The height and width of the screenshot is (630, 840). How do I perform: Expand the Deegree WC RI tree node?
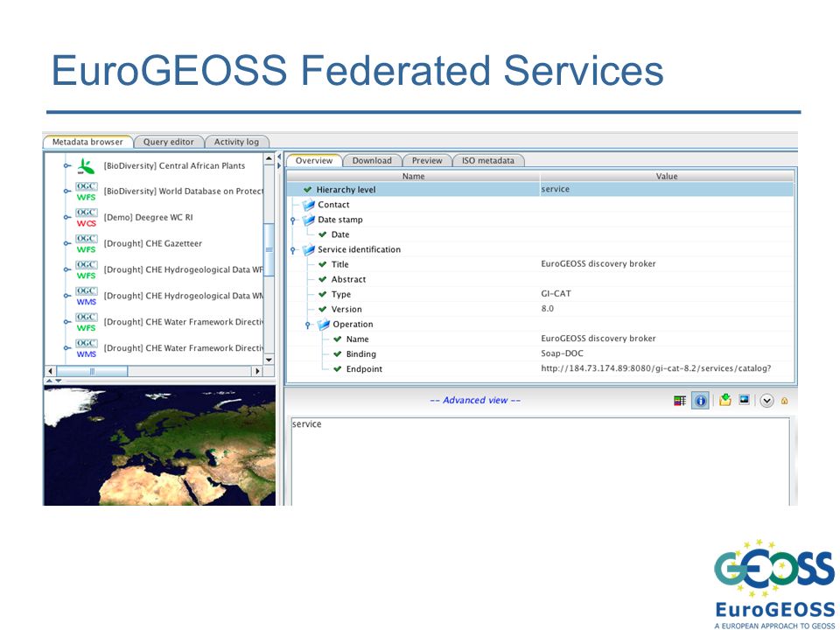coord(67,218)
